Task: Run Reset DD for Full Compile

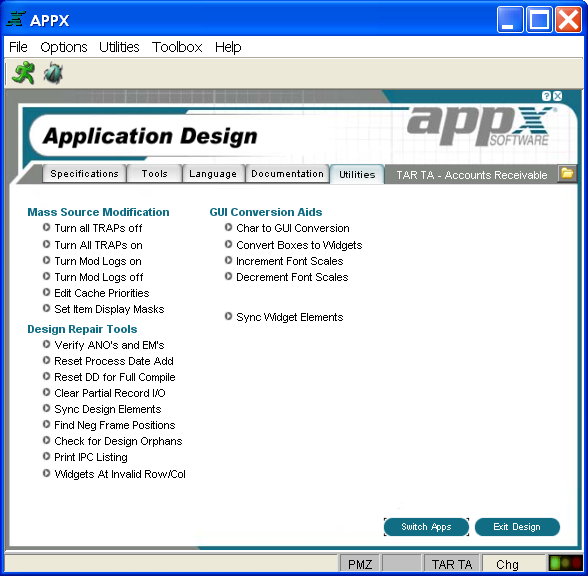Action: pyautogui.click(x=115, y=377)
